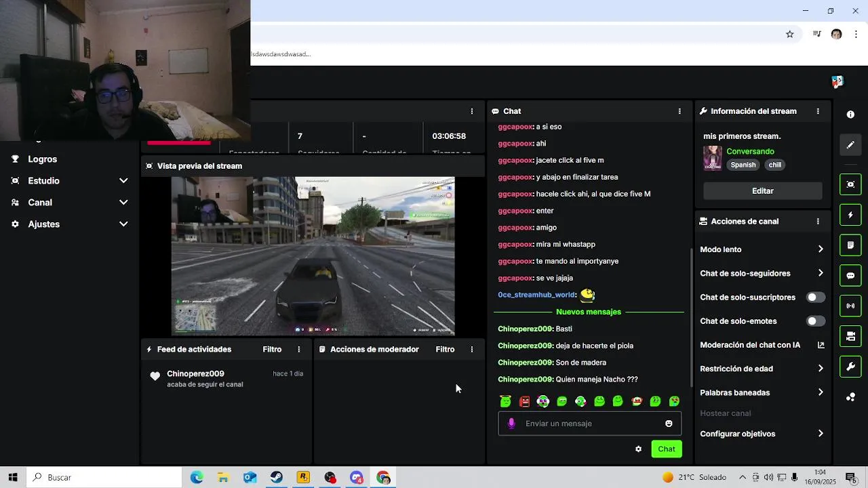
Task: Send message with green Chat button
Action: point(667,449)
